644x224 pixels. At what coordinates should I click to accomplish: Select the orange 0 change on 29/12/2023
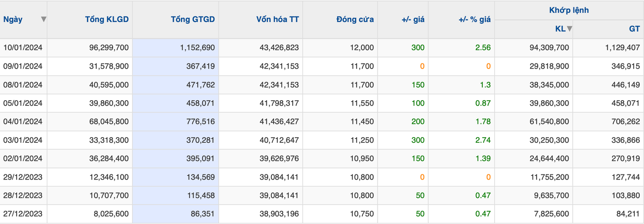point(422,177)
